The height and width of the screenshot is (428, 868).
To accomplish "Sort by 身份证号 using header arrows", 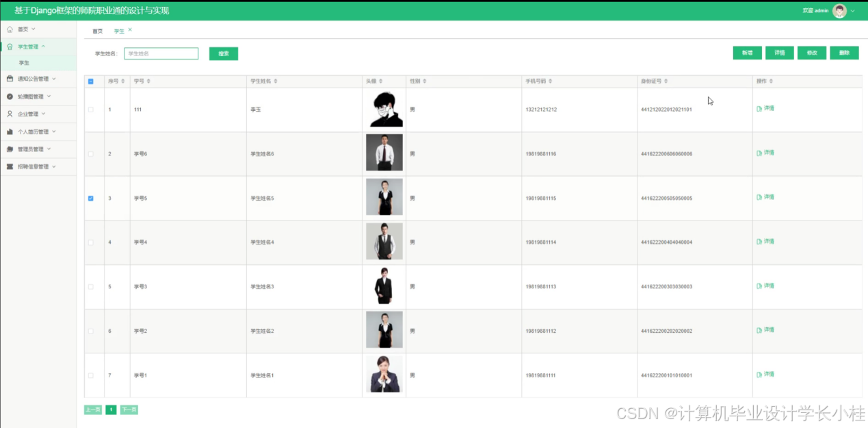I will tap(665, 81).
